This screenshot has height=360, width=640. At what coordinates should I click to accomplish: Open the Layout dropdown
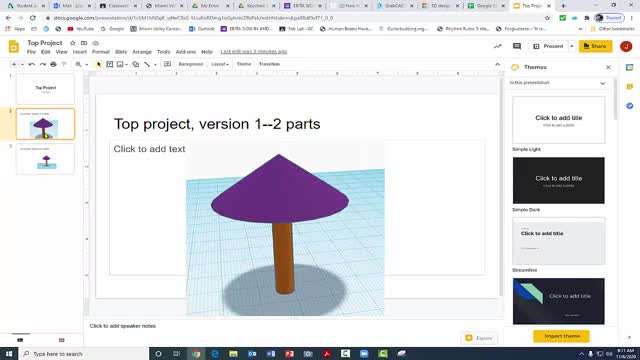tap(220, 64)
